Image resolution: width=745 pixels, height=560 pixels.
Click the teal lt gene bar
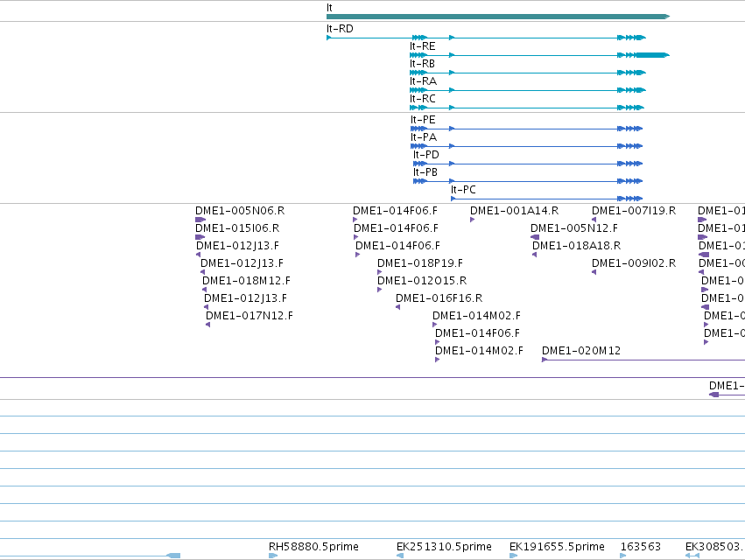coord(498,17)
